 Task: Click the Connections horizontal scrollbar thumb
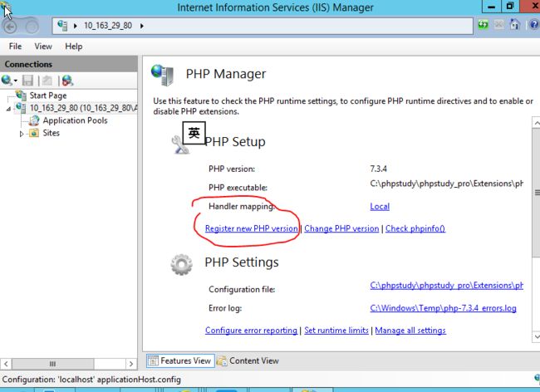(x=52, y=364)
